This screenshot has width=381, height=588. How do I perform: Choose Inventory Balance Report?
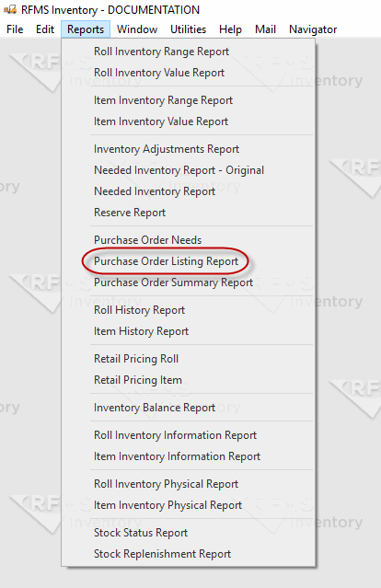154,408
